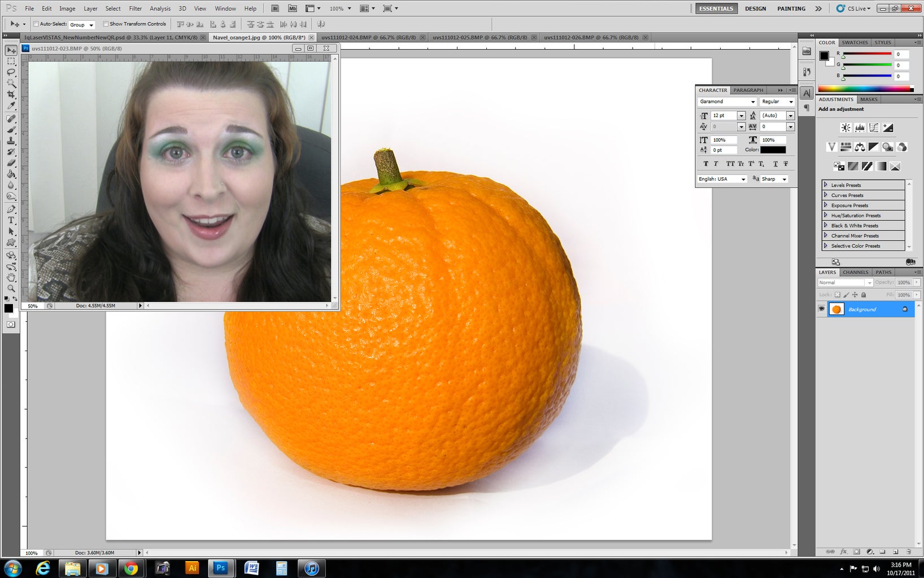Select the Hand tool
Viewport: 924px width, 578px height.
pyautogui.click(x=11, y=277)
